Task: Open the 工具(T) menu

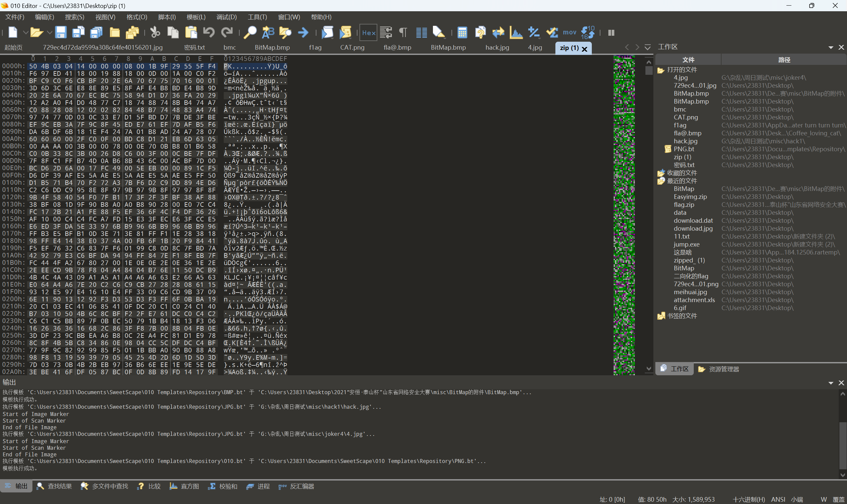Action: pyautogui.click(x=257, y=17)
